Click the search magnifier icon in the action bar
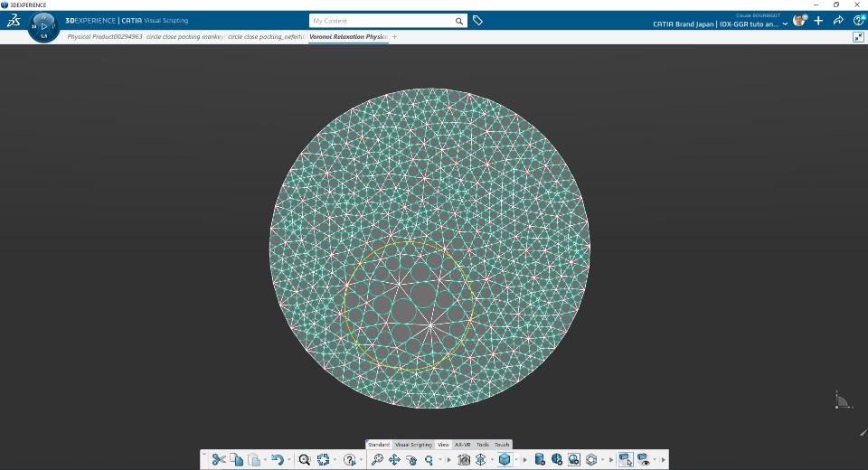The height and width of the screenshot is (470, 868). coord(305,459)
